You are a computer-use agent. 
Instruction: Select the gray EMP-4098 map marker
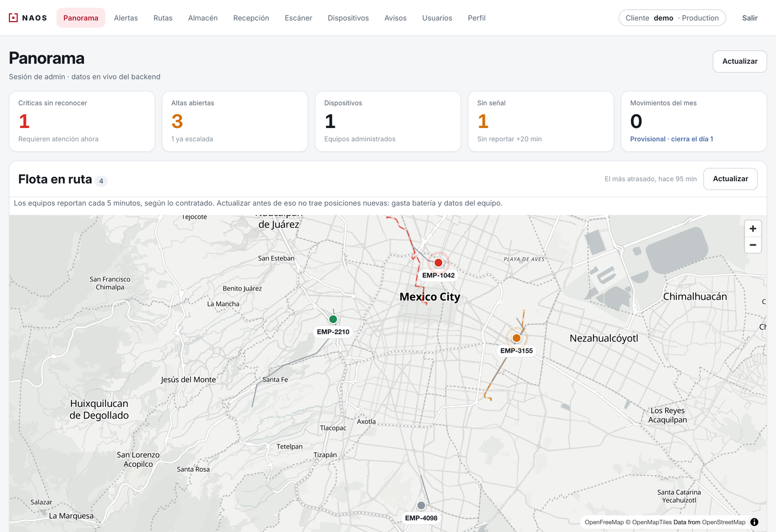(x=421, y=505)
